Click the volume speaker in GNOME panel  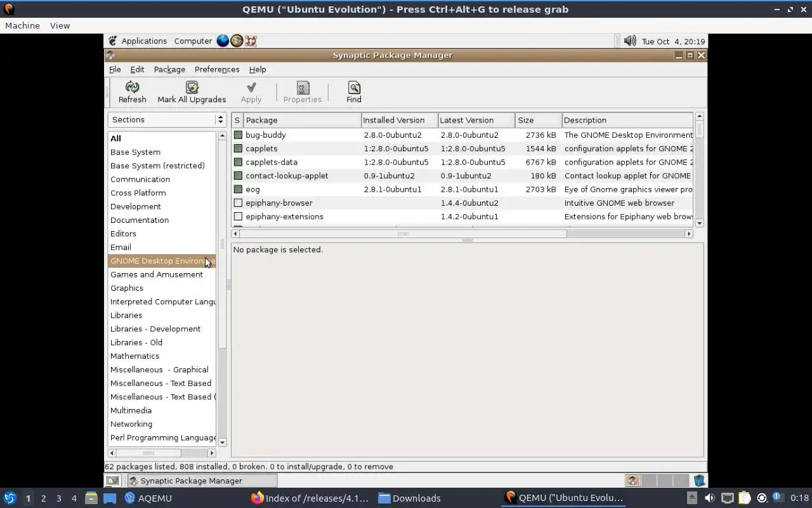(630, 41)
